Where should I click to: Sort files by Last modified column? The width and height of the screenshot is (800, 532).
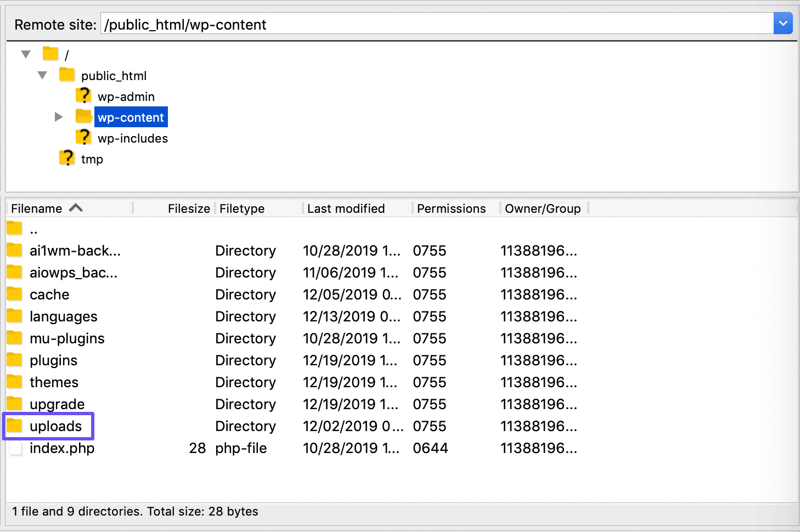click(346, 208)
